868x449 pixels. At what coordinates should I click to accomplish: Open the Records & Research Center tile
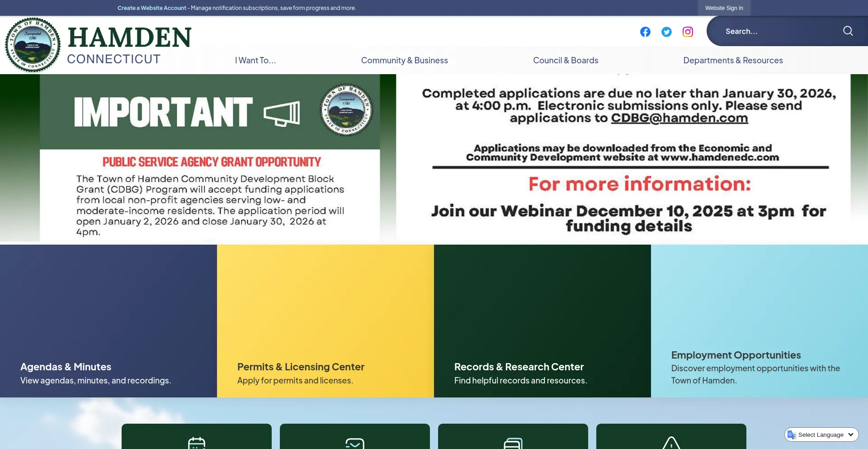click(x=542, y=321)
